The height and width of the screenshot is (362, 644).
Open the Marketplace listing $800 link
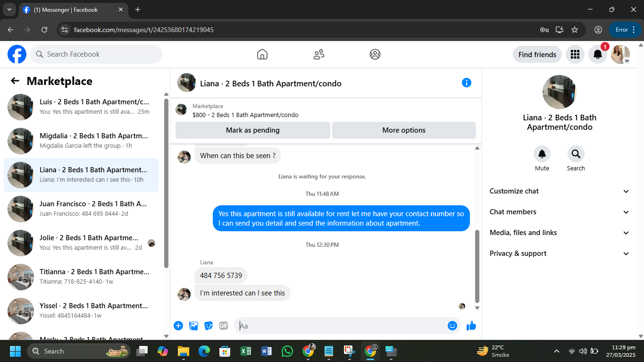pos(245,115)
